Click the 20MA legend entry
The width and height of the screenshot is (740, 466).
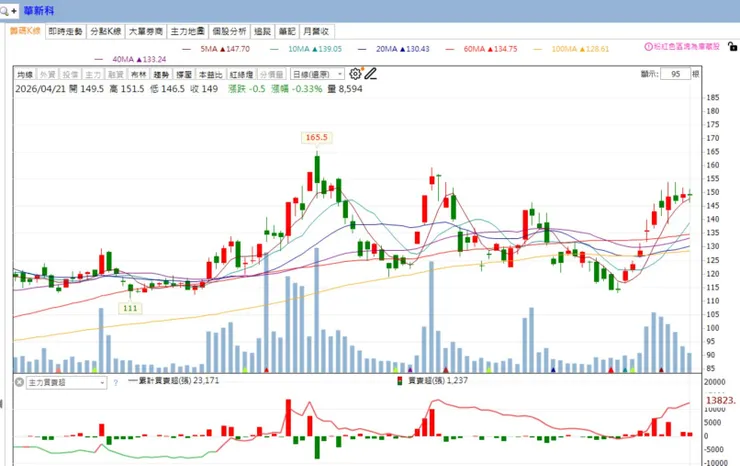coord(394,49)
